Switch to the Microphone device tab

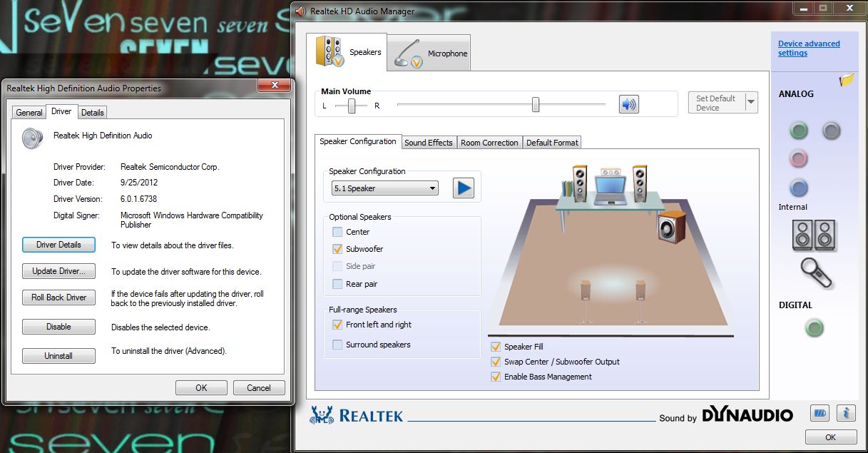coord(429,54)
